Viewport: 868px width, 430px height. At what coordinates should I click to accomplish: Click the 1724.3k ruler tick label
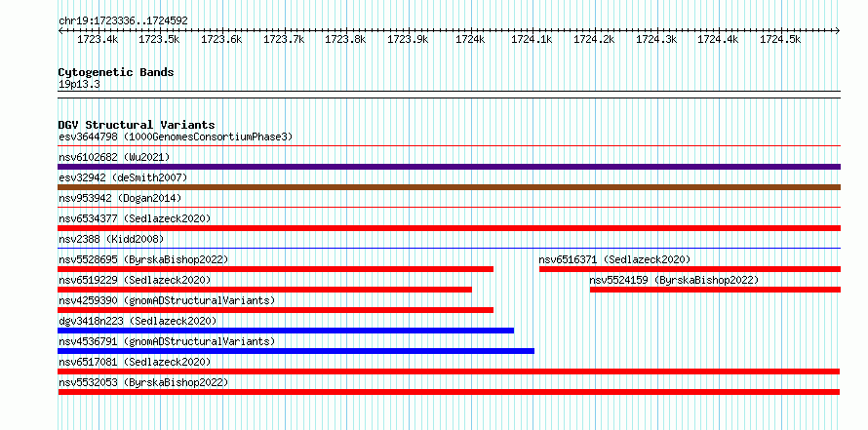656,39
